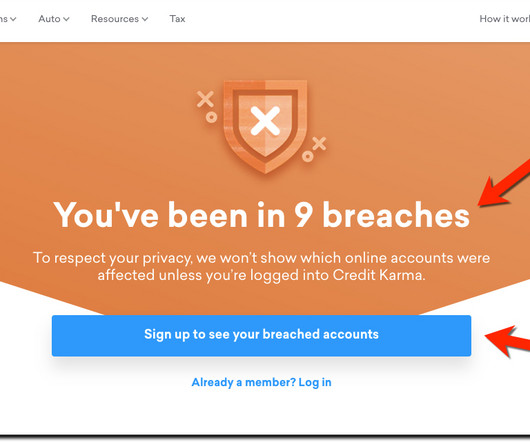Click the small circle right of shield
This screenshot has height=442, width=530.
pyautogui.click(x=307, y=156)
